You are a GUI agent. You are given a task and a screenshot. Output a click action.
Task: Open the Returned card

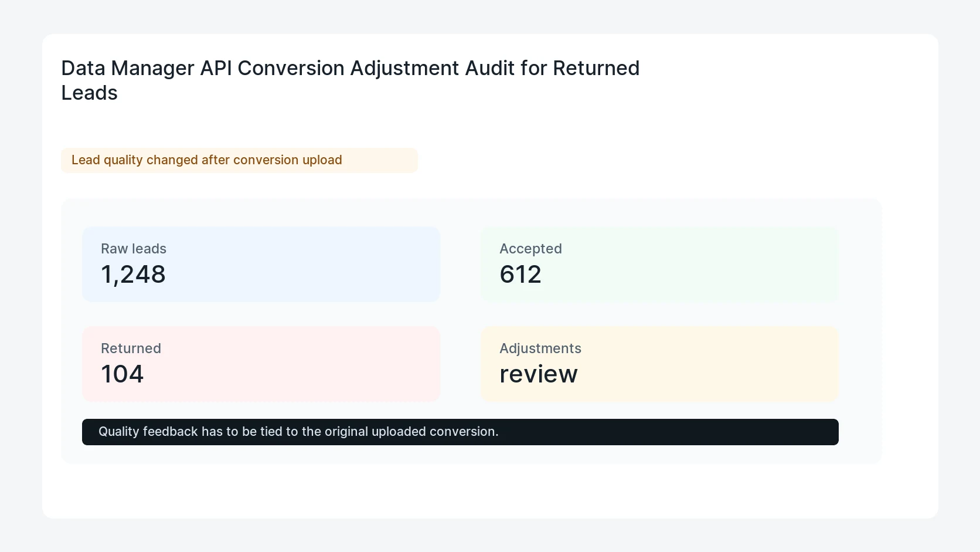(261, 364)
